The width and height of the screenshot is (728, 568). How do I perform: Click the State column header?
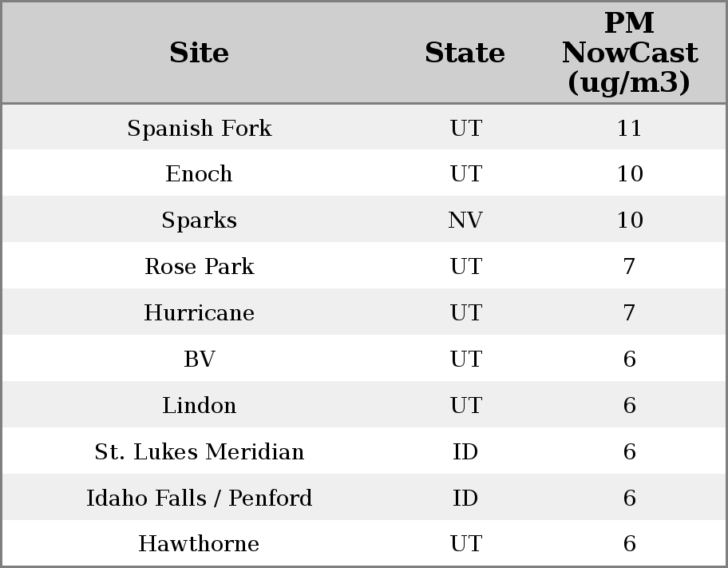click(465, 53)
